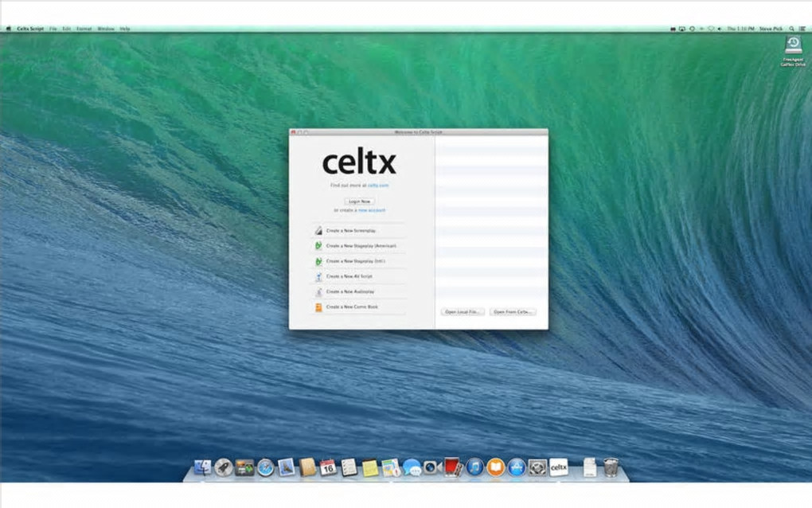Open System Preferences from the Dock
Screen dimensions: 812x508
[x=537, y=467]
